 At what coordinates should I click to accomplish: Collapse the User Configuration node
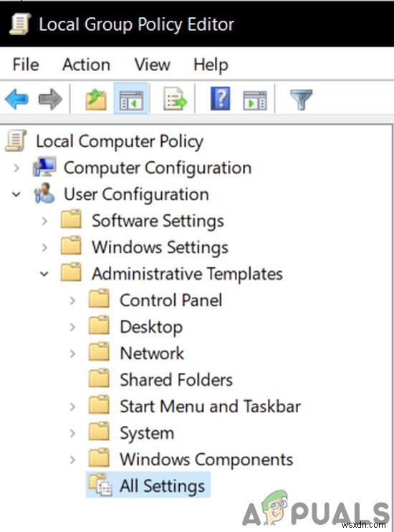click(x=16, y=194)
